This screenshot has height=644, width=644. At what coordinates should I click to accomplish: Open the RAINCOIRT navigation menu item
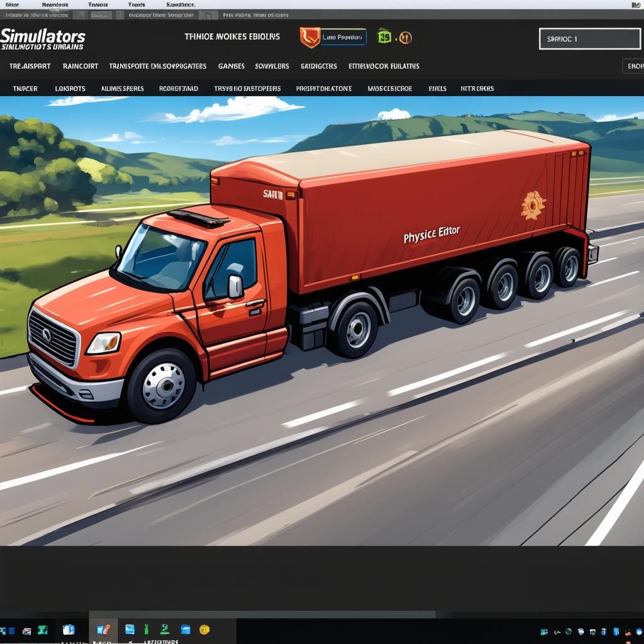(80, 66)
